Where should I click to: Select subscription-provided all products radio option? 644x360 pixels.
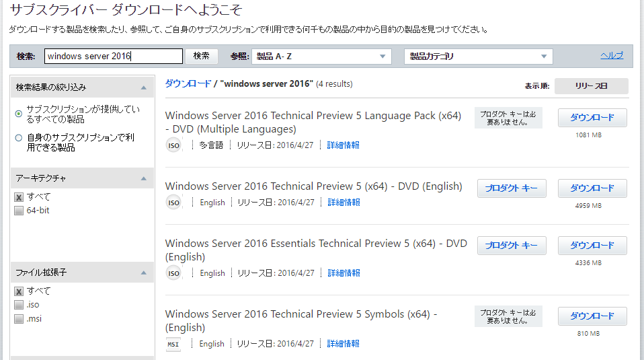[19, 114]
